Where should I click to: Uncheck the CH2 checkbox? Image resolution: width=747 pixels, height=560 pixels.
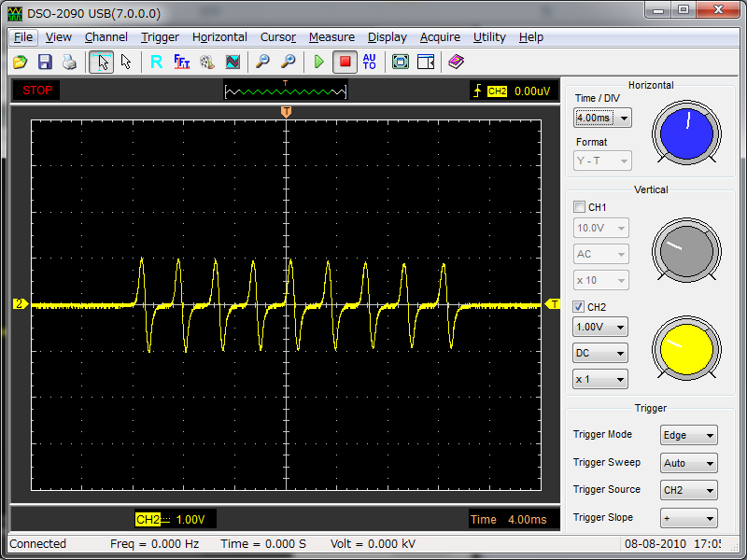coord(578,307)
